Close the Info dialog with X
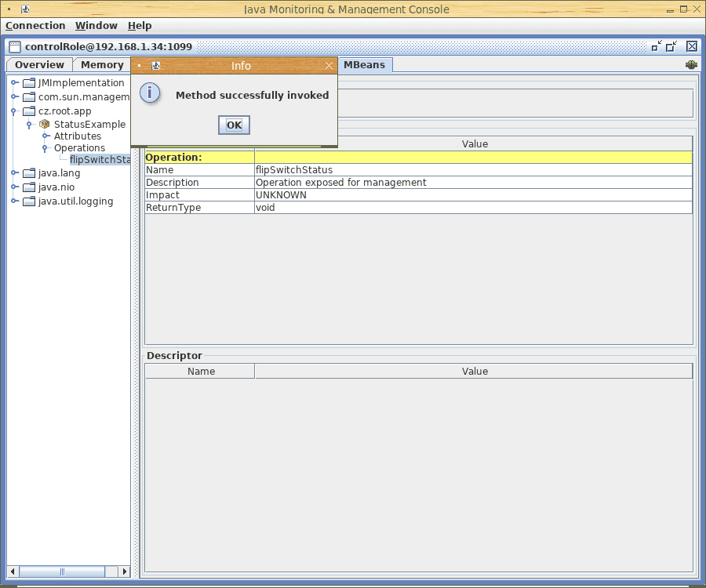 tap(329, 66)
